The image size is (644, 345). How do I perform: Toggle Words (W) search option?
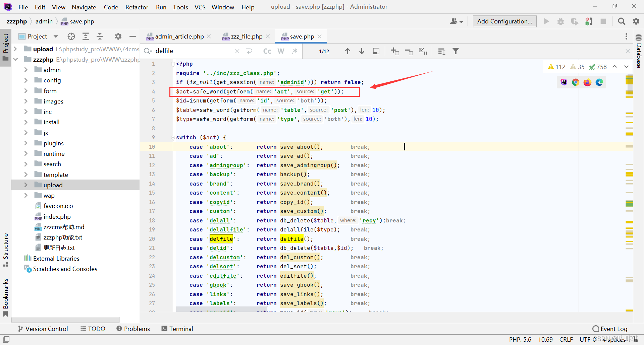281,51
